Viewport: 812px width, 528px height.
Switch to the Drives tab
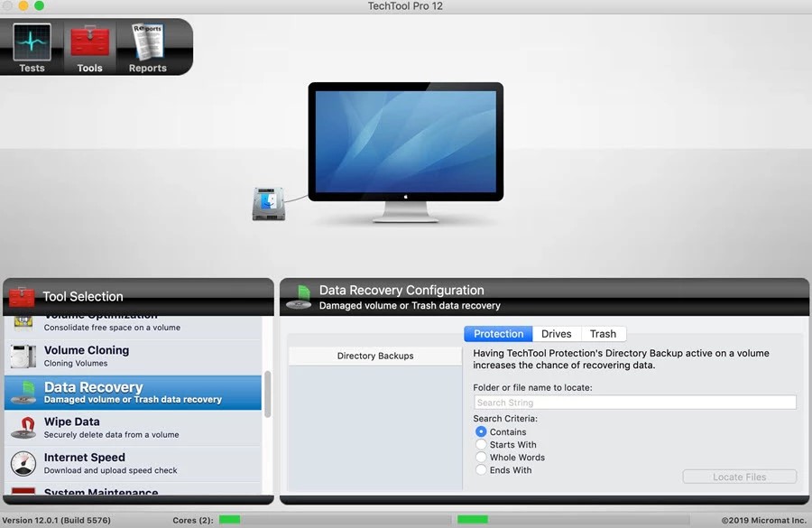(556, 334)
